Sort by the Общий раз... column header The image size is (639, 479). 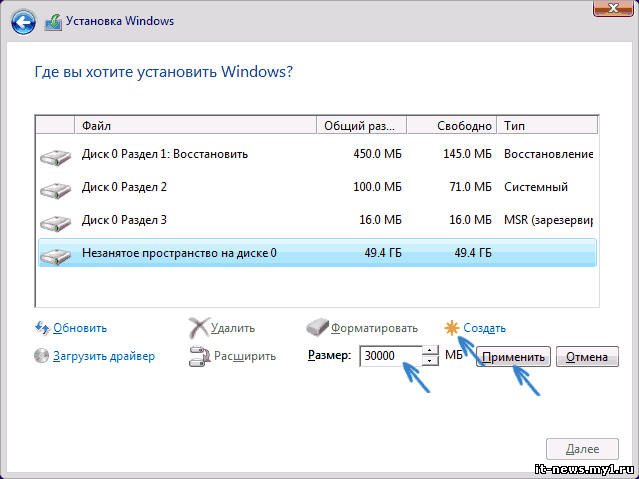tap(361, 126)
